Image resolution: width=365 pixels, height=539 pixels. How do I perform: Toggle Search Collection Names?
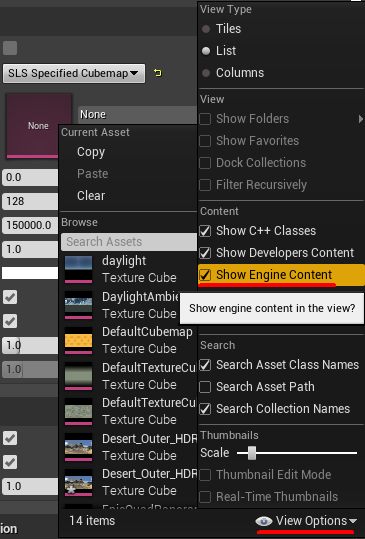(205, 409)
